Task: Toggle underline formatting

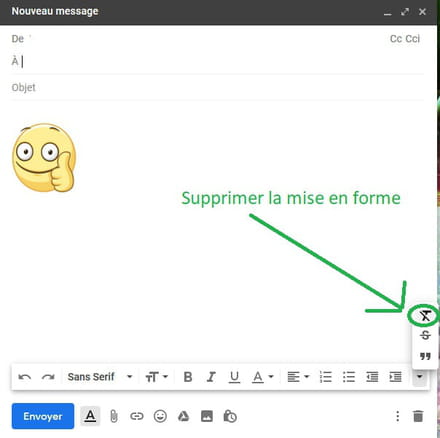Action: coord(234,377)
